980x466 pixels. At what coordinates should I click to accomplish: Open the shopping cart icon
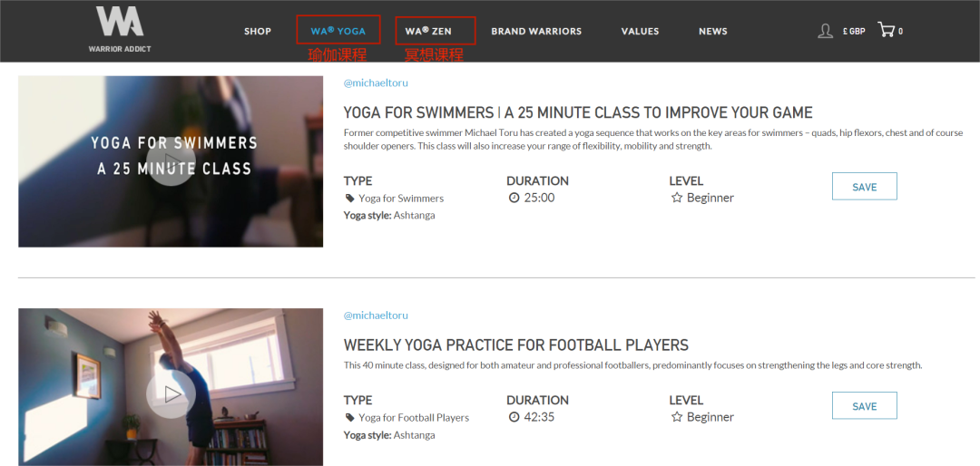tap(886, 30)
